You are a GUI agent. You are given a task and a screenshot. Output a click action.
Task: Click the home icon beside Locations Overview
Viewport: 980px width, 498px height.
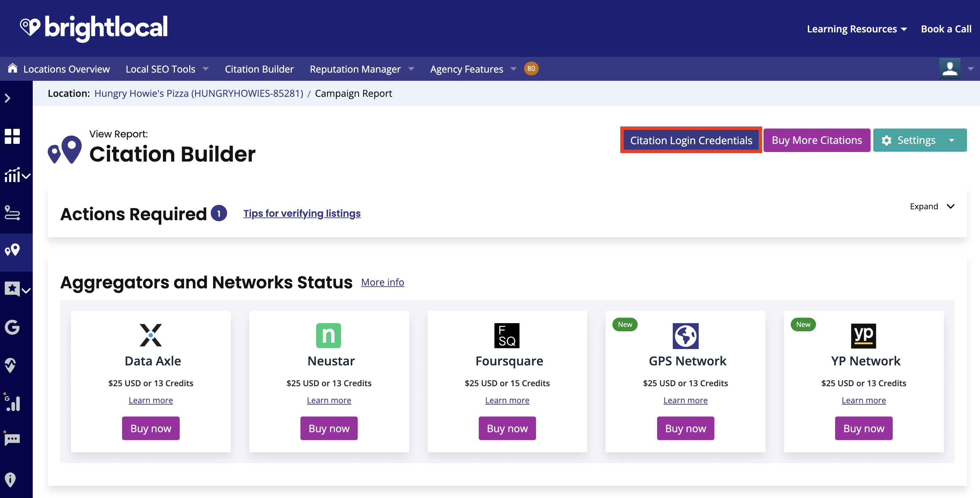(x=13, y=68)
